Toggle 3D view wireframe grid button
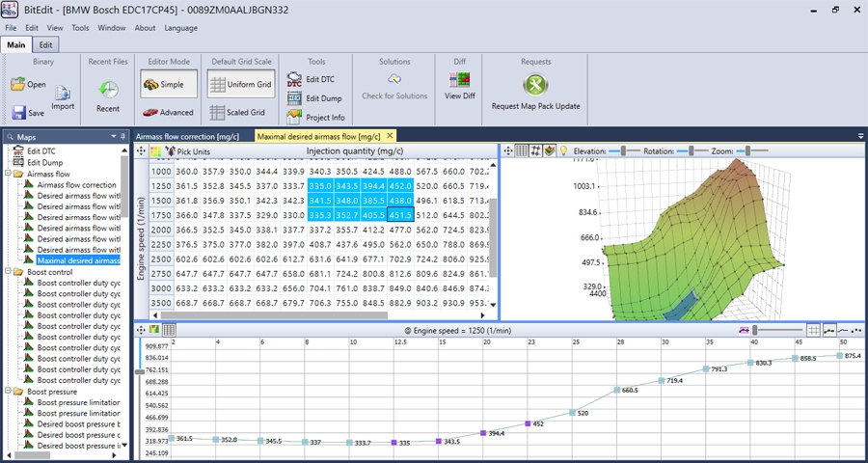Viewport: 868px width, 463px height. click(522, 150)
